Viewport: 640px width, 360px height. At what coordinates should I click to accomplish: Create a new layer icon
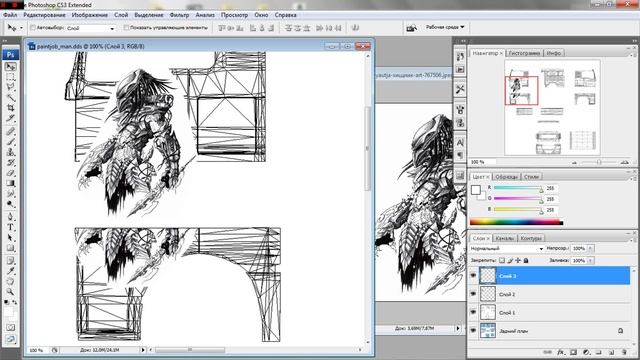(611, 352)
